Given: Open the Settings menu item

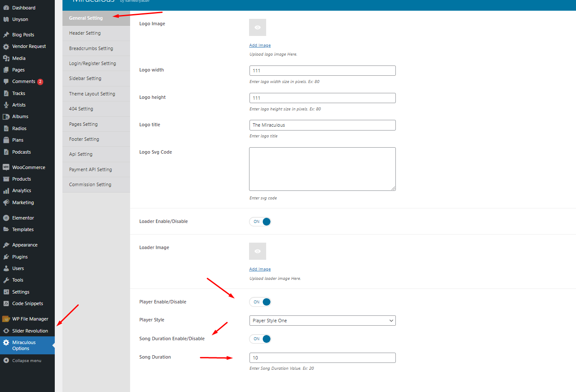Looking at the screenshot, I should coord(27,292).
